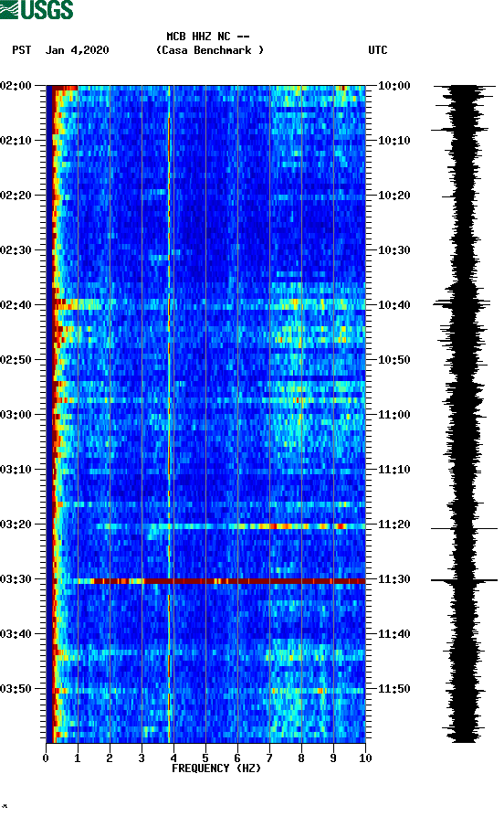Screen dimensions: 504x816
Task: Click the bright horizontal band at 02:40
Action: click(x=206, y=304)
